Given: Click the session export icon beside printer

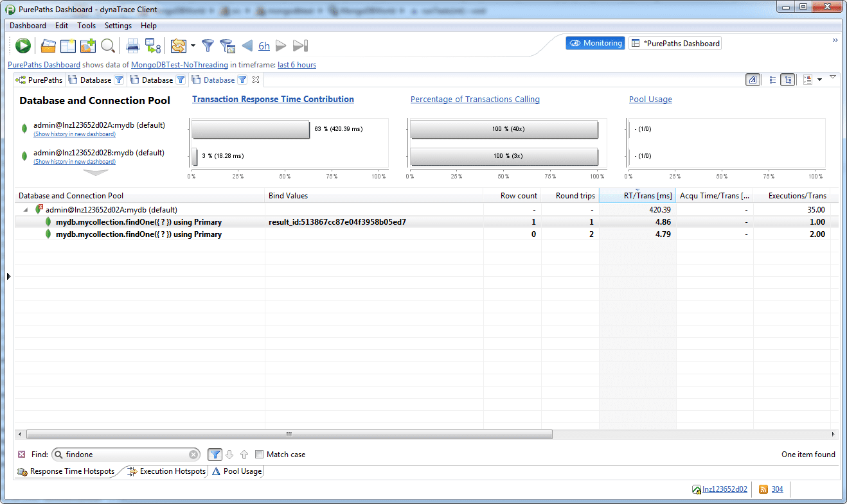Looking at the screenshot, I should [x=153, y=46].
